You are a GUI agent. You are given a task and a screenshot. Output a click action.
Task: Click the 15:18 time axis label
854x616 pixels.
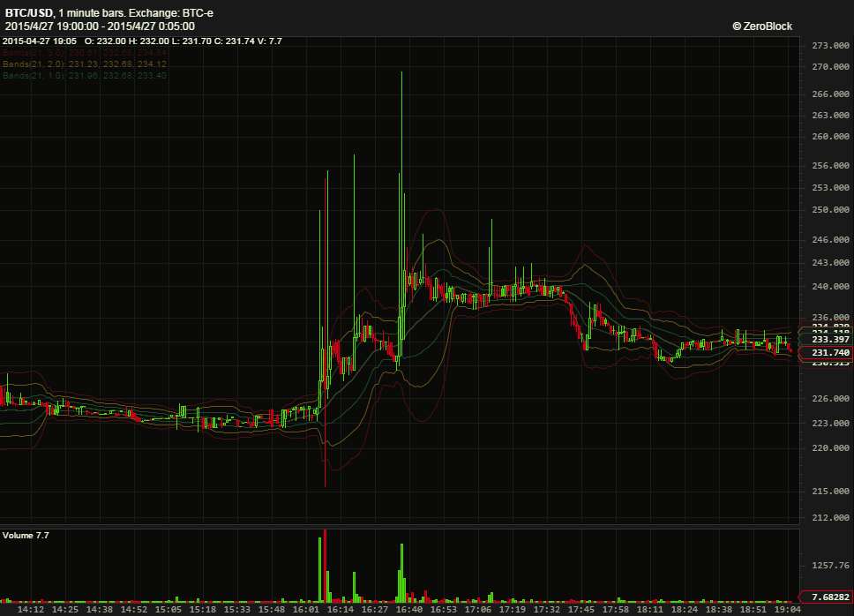coord(203,610)
